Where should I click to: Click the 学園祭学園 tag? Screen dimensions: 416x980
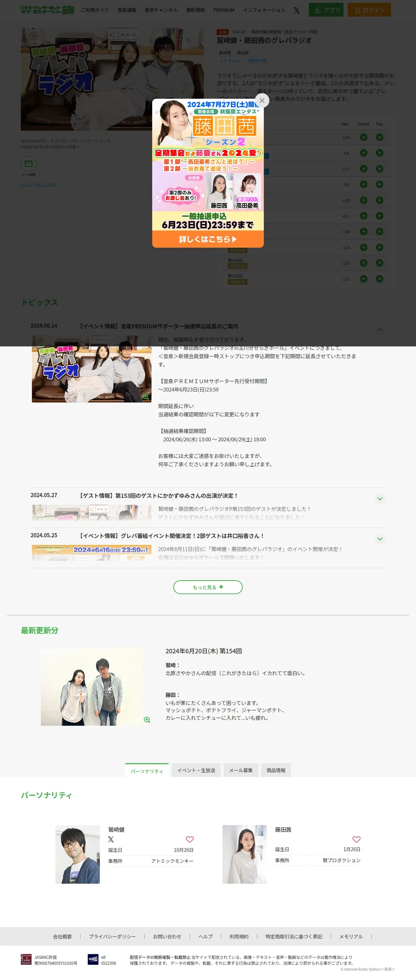(x=257, y=61)
